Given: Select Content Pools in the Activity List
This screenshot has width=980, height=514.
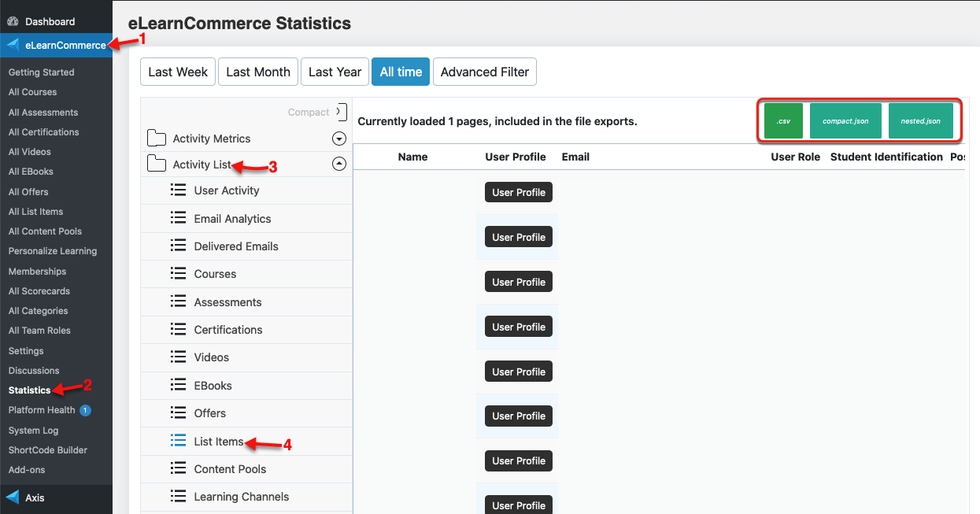Looking at the screenshot, I should (246, 469).
